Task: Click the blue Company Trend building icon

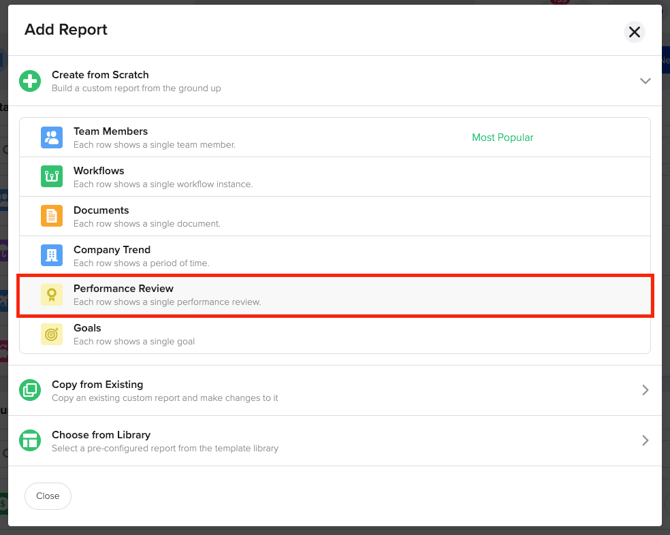Action: [x=52, y=256]
